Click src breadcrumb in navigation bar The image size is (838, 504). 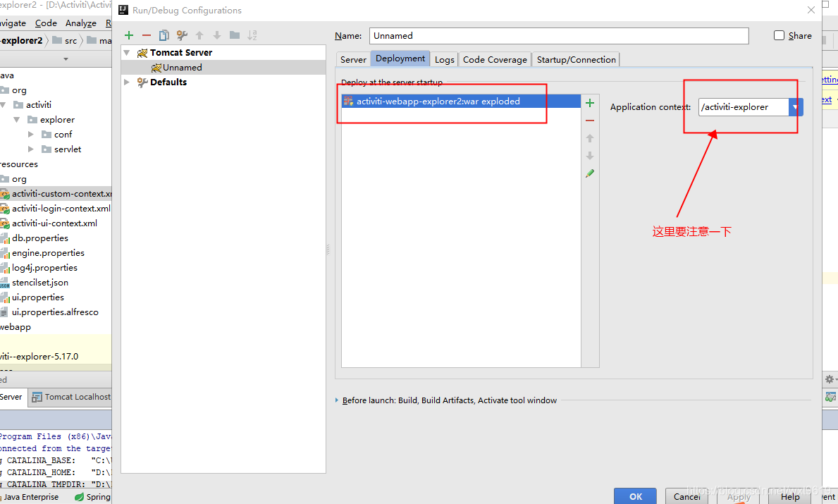click(65, 41)
